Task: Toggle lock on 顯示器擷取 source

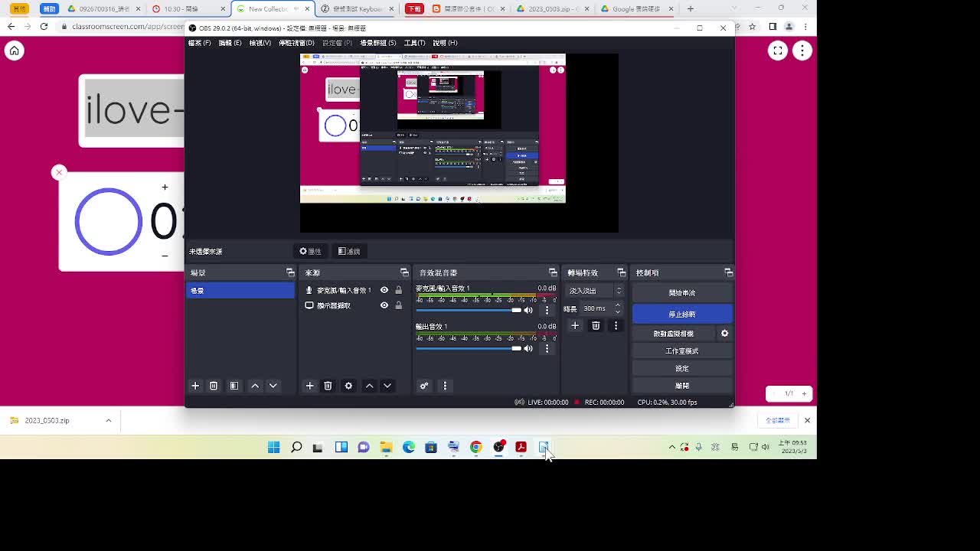Action: coord(398,305)
